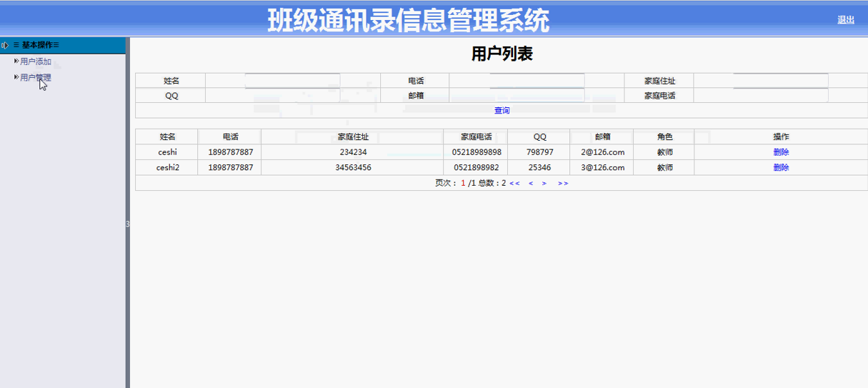This screenshot has height=388, width=868.
Task: Click the 角色 column header
Action: 664,137
